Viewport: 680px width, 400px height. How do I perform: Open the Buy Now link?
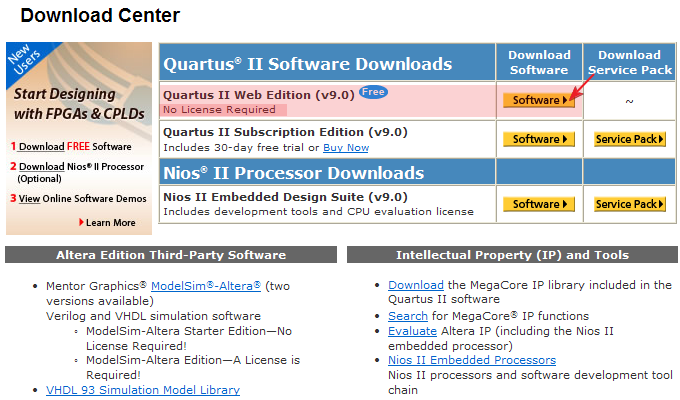pos(346,148)
